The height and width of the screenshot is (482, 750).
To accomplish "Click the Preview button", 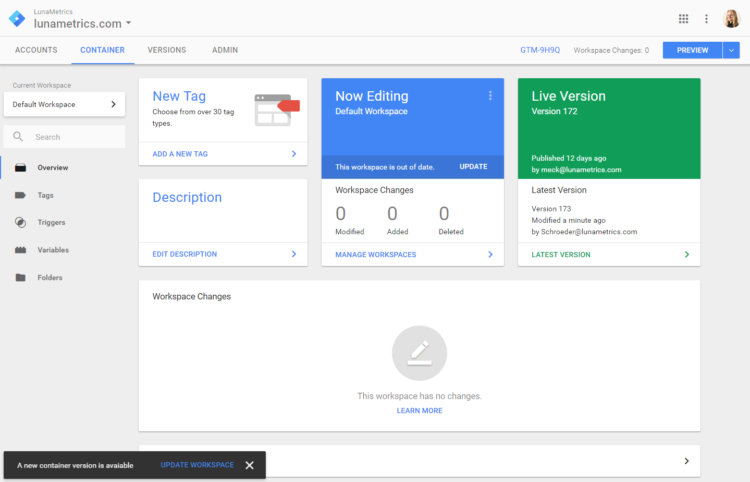I will (692, 50).
